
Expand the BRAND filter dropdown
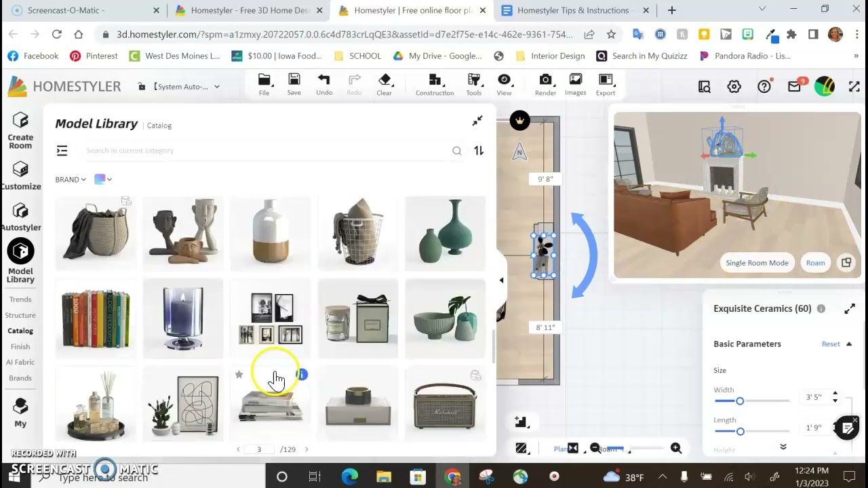click(71, 180)
